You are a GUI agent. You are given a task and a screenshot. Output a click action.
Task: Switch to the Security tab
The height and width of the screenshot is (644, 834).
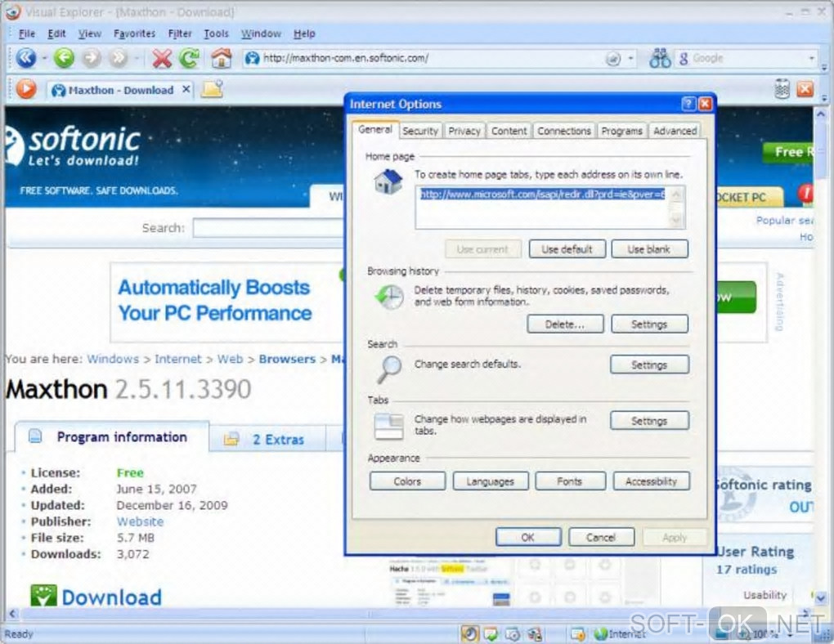click(x=420, y=131)
